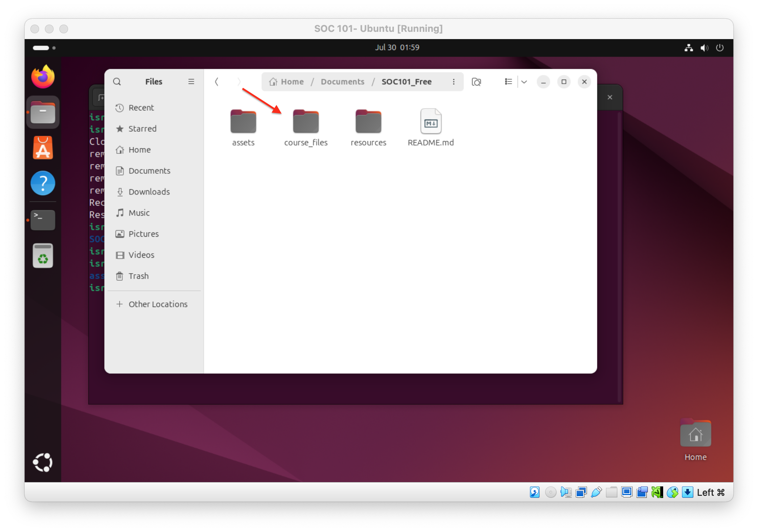Open the Files hamburger menu
This screenshot has width=758, height=532.
[191, 82]
